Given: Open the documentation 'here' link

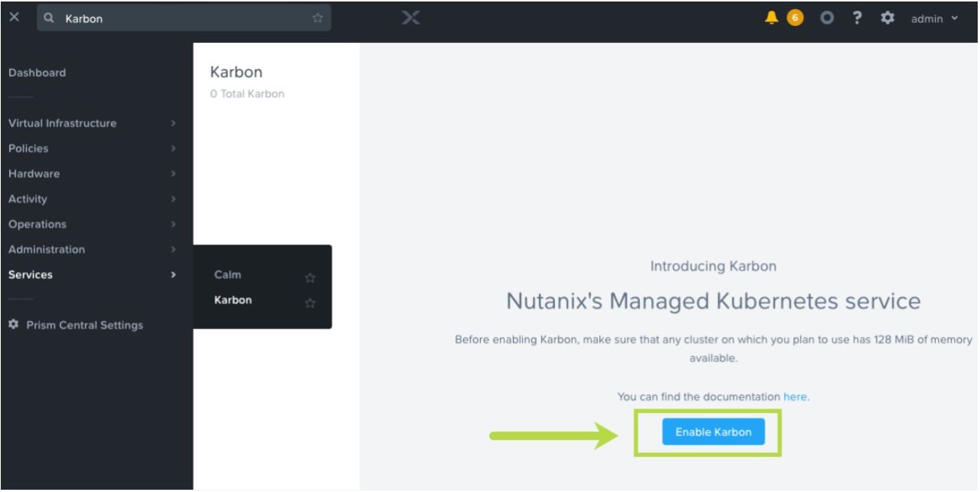Looking at the screenshot, I should pos(795,397).
